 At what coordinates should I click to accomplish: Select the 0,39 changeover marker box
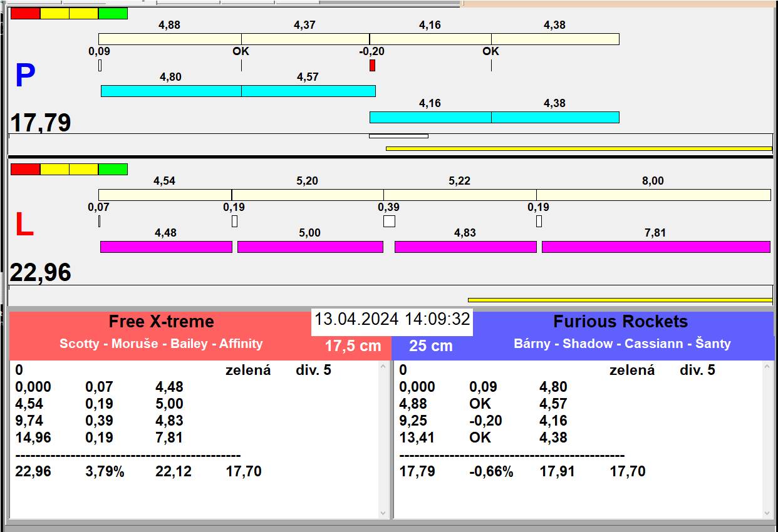389,221
